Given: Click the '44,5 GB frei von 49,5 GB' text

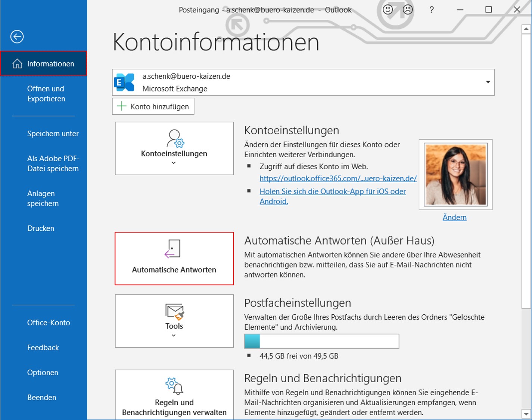Looking at the screenshot, I should click(299, 356).
